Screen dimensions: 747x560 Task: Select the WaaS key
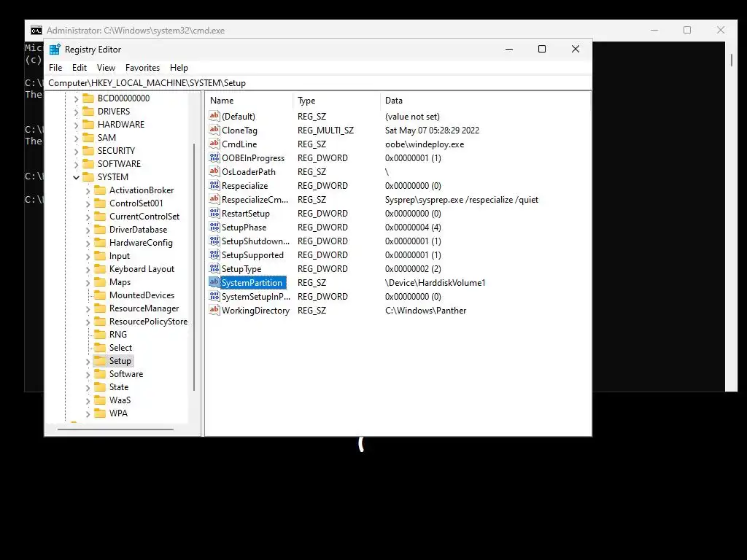click(x=120, y=400)
